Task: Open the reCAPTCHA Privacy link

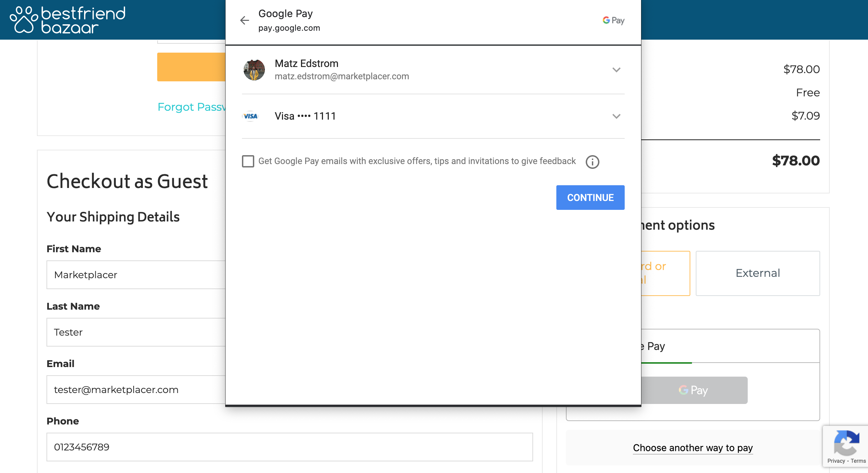Action: point(836,461)
